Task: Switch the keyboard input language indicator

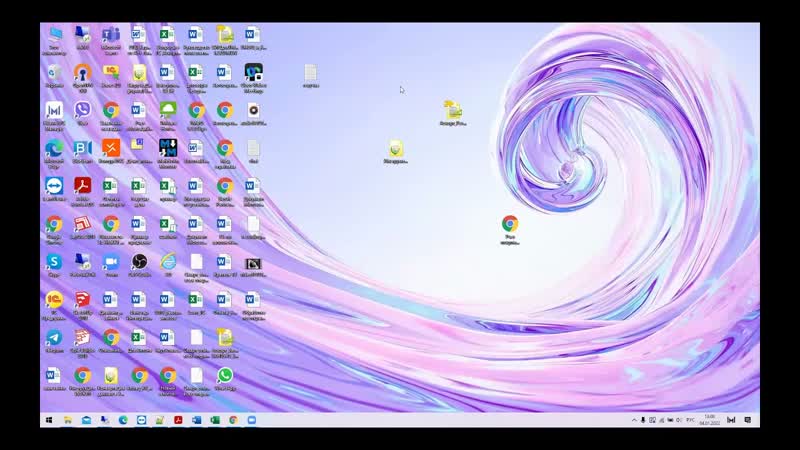Action: (x=689, y=420)
